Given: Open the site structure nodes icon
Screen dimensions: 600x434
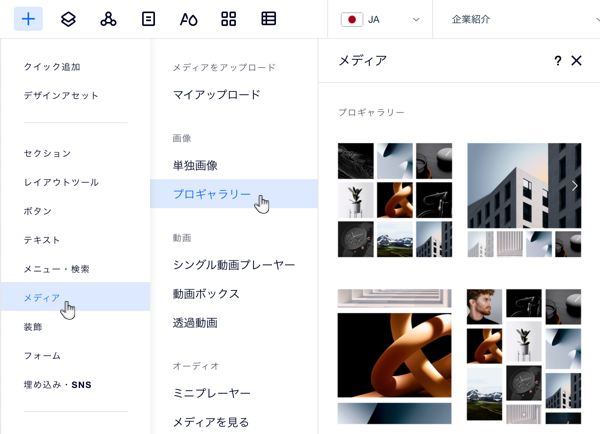Looking at the screenshot, I should [x=108, y=19].
